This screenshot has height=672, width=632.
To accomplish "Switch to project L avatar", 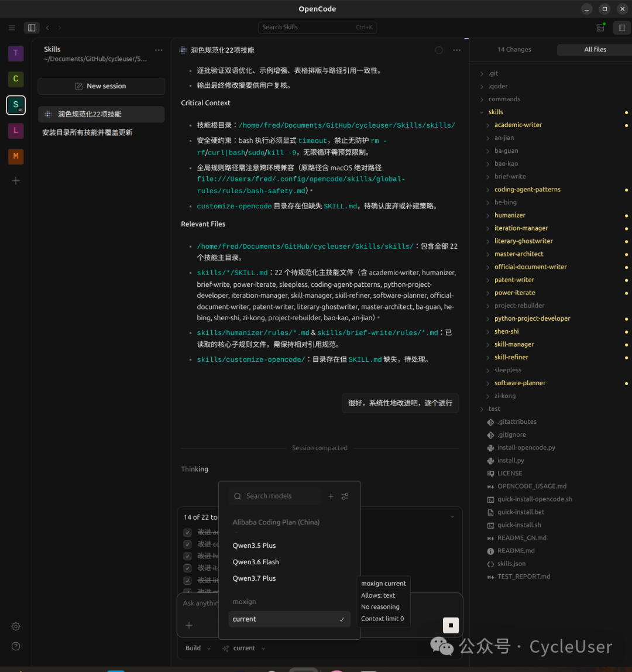I will pyautogui.click(x=16, y=131).
